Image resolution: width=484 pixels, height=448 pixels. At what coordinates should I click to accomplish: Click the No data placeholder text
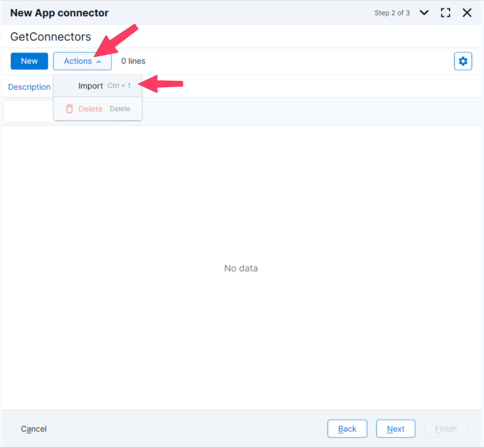click(241, 268)
